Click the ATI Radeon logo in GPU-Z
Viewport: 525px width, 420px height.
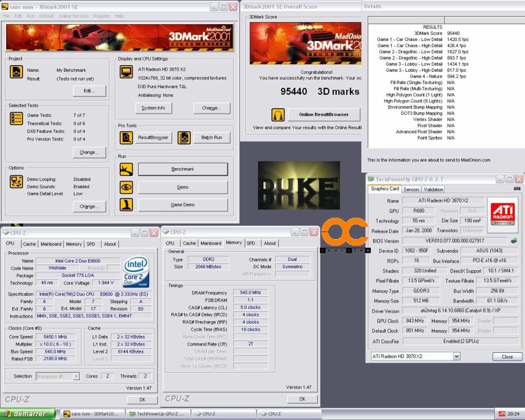tap(502, 215)
